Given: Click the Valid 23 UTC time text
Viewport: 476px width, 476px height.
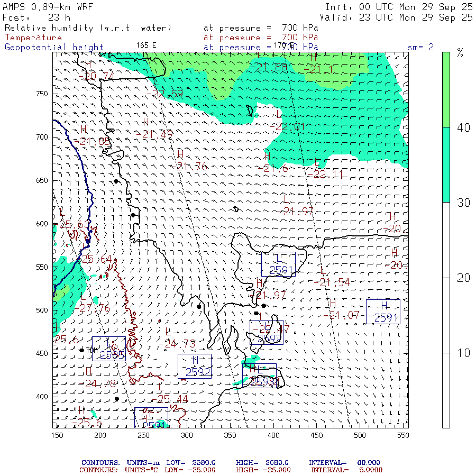Looking at the screenshot, I should coord(399,17).
